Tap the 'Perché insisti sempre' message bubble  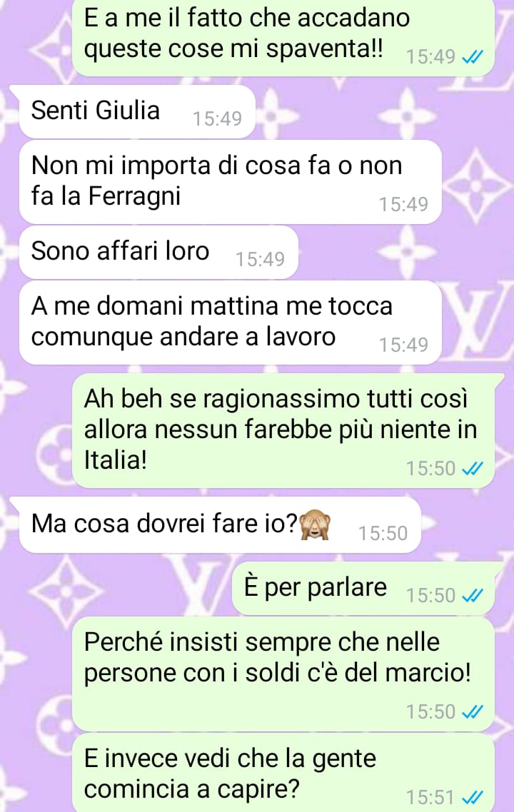click(283, 674)
